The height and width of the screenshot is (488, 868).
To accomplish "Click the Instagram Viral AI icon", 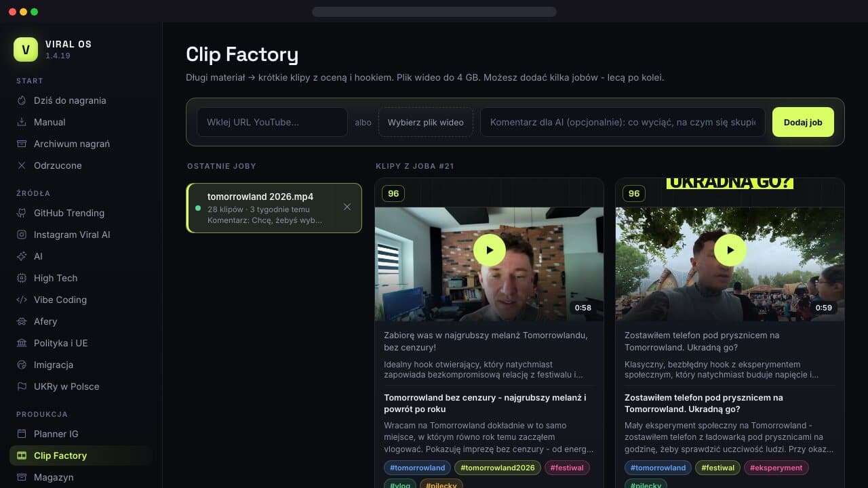I will pos(22,235).
